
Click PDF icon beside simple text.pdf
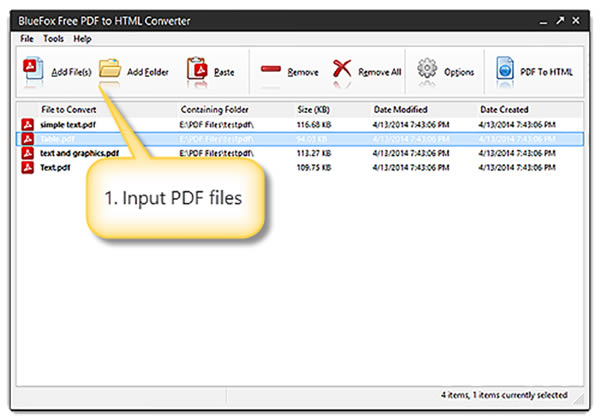click(28, 124)
